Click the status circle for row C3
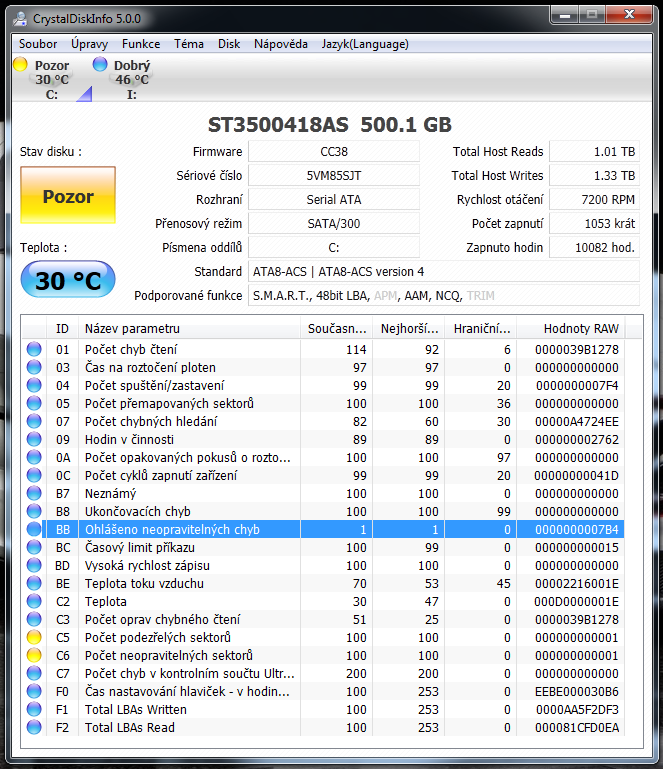Image resolution: width=663 pixels, height=769 pixels. [34, 619]
